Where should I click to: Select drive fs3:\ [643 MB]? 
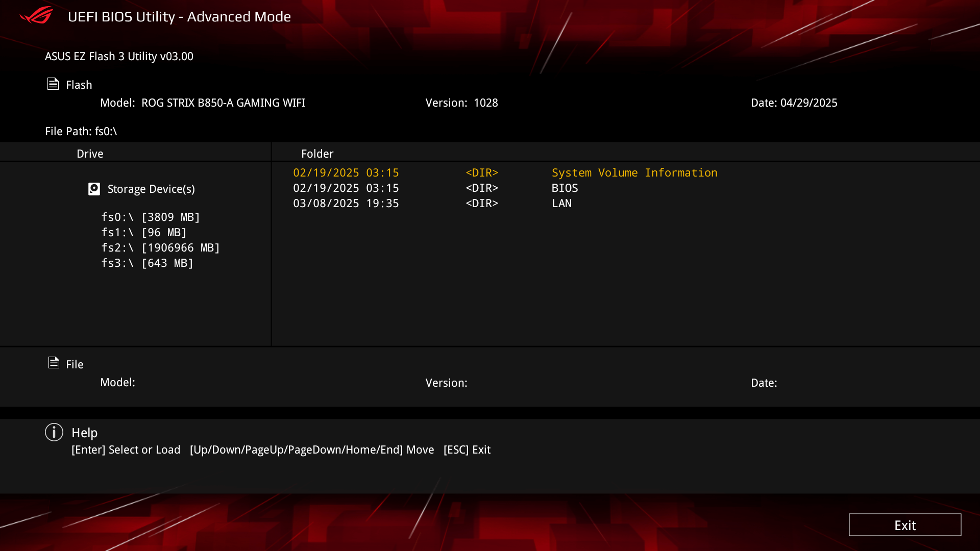point(147,263)
